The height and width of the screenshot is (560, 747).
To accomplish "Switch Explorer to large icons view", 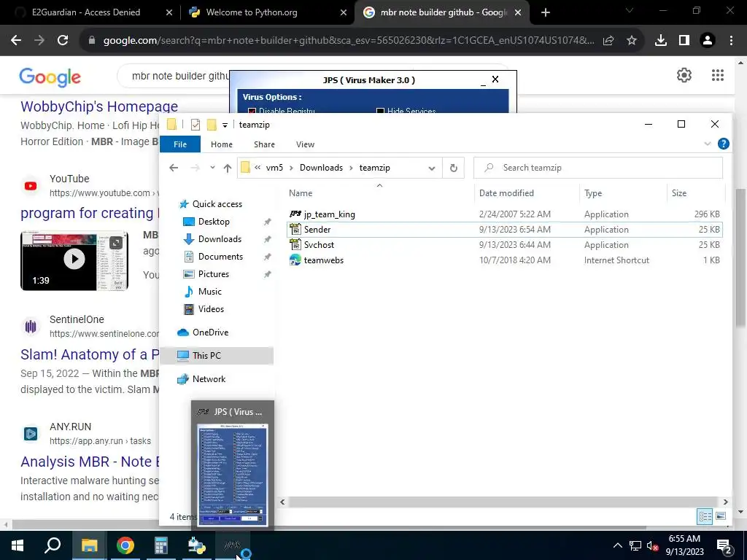I will click(721, 516).
